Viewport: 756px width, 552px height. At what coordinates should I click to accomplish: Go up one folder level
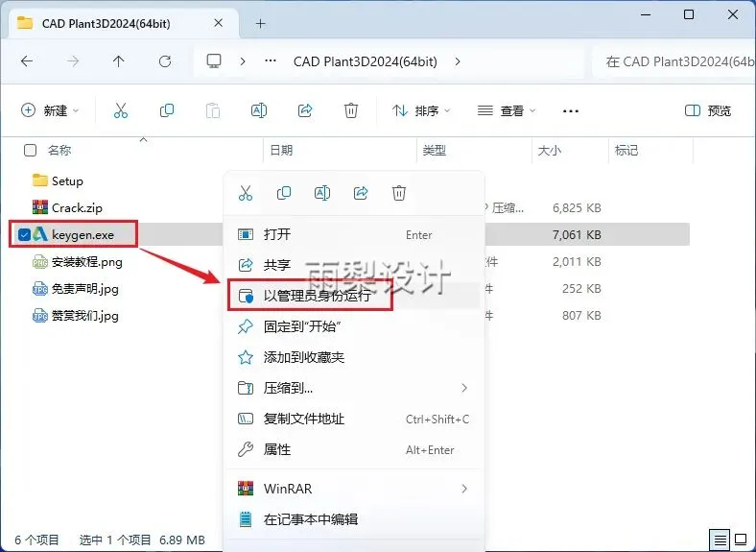click(x=119, y=61)
